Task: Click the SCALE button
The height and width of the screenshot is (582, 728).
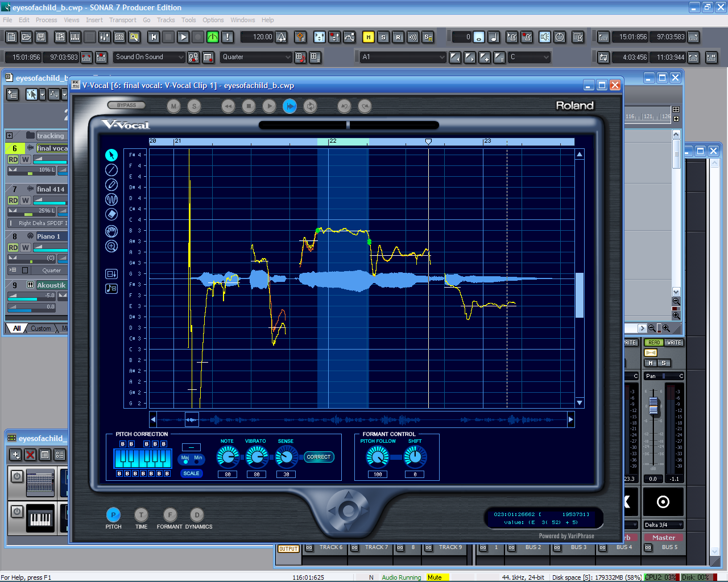Action: (191, 473)
